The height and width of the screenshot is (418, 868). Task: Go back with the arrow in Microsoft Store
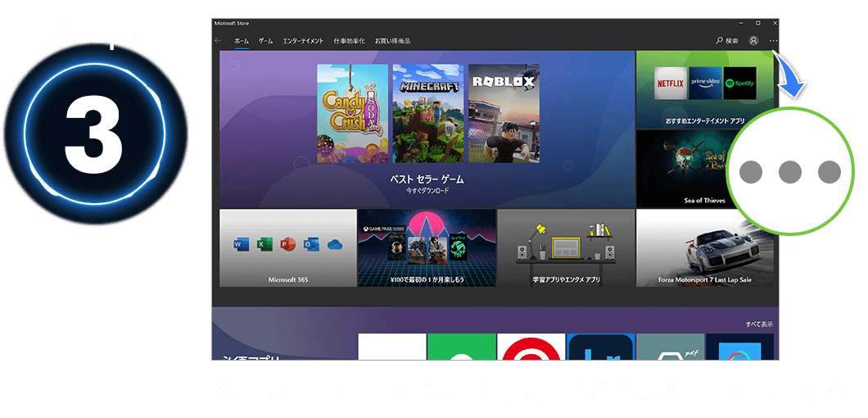click(218, 40)
